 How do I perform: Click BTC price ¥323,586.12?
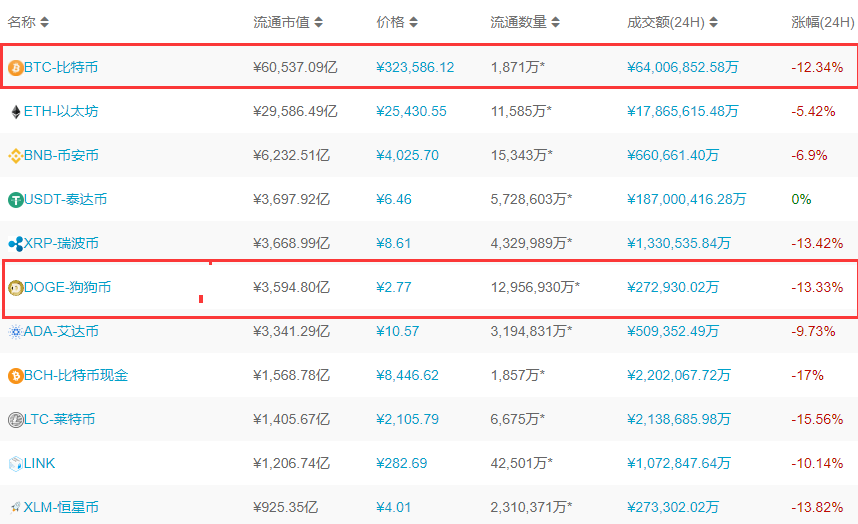[415, 67]
